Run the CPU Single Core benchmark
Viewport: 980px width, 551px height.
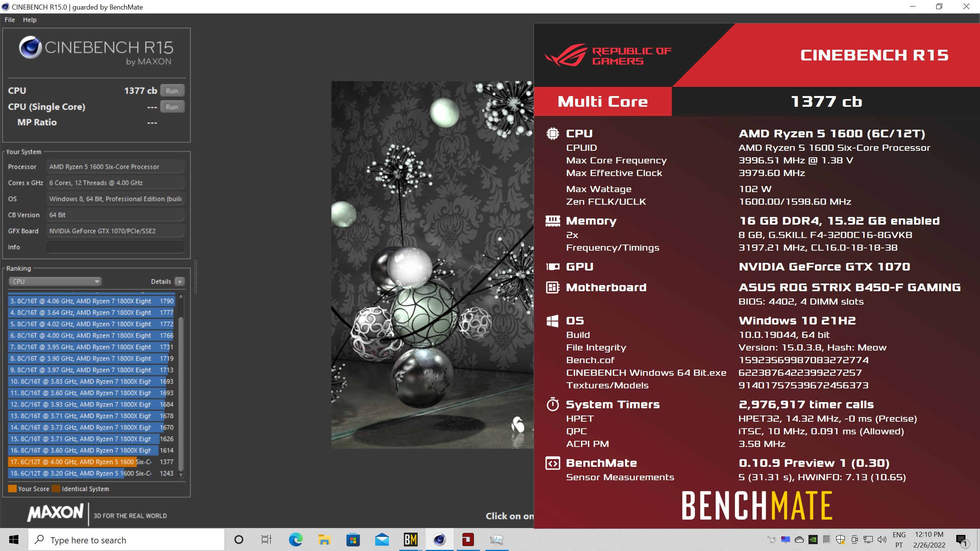click(x=172, y=107)
